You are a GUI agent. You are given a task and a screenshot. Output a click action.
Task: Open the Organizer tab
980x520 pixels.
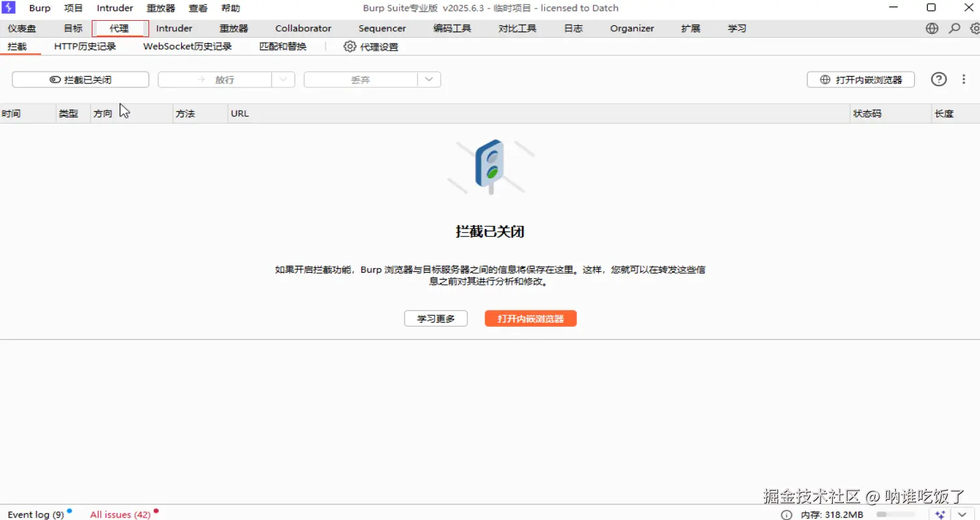(x=632, y=29)
